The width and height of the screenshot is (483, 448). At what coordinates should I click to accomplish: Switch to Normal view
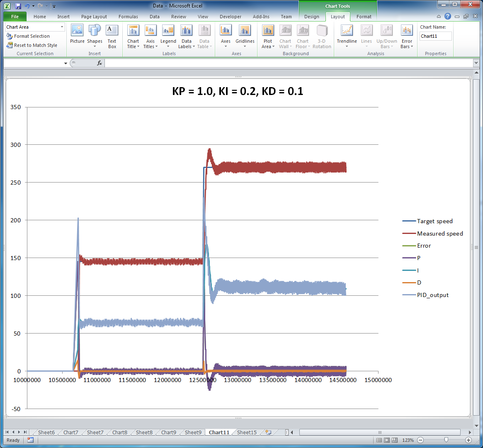tap(379, 440)
